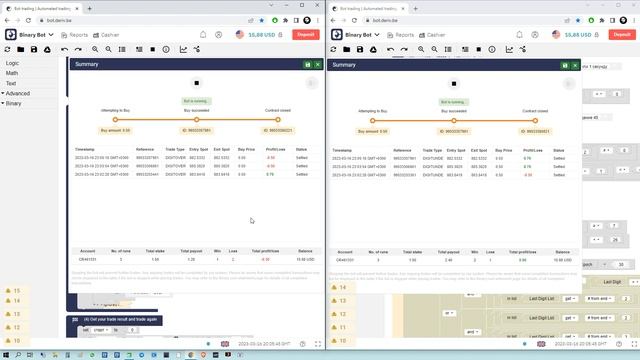Image resolution: width=640 pixels, height=360 pixels.
Task: Show chart icon in left window toolbar
Action: [x=183, y=49]
